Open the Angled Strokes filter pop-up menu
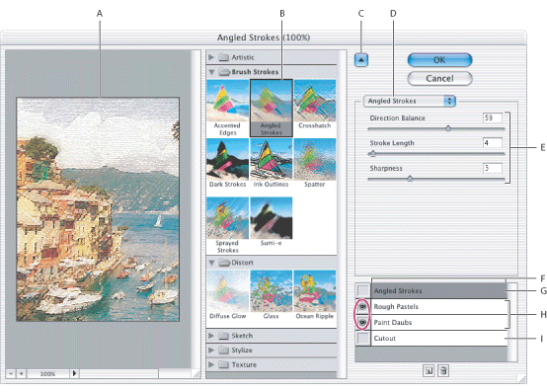 (409, 101)
